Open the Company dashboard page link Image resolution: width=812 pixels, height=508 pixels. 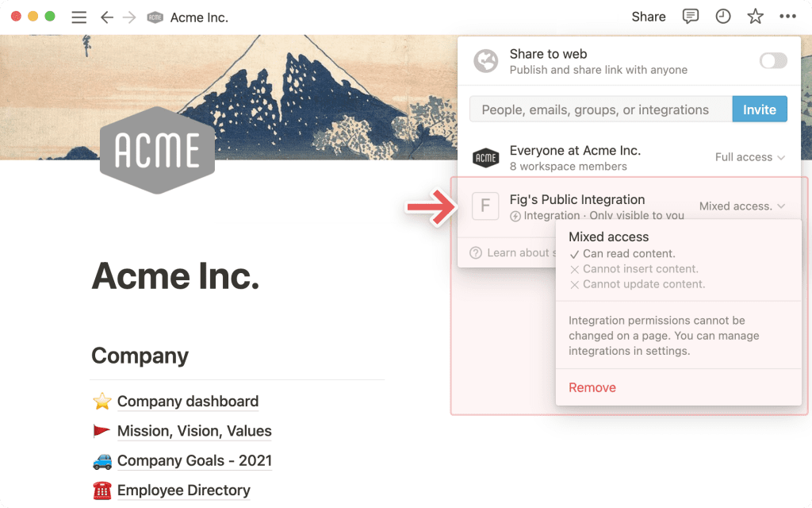pos(187,401)
